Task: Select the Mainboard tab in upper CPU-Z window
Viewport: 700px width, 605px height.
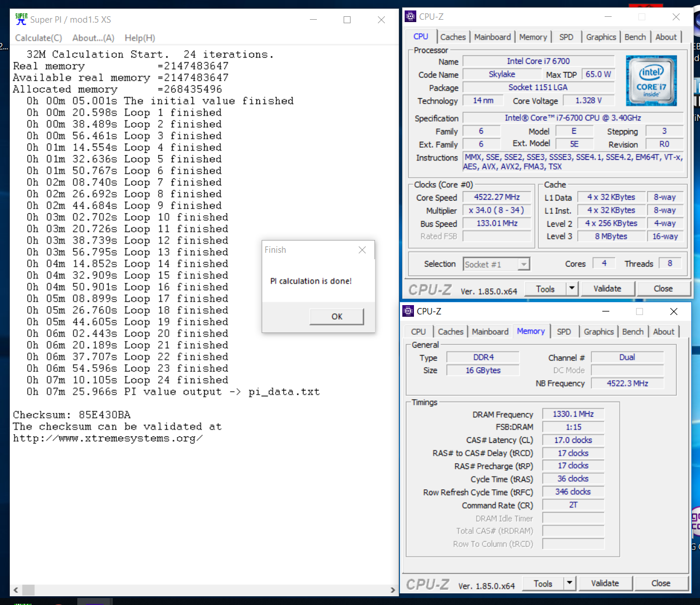Action: coord(492,37)
